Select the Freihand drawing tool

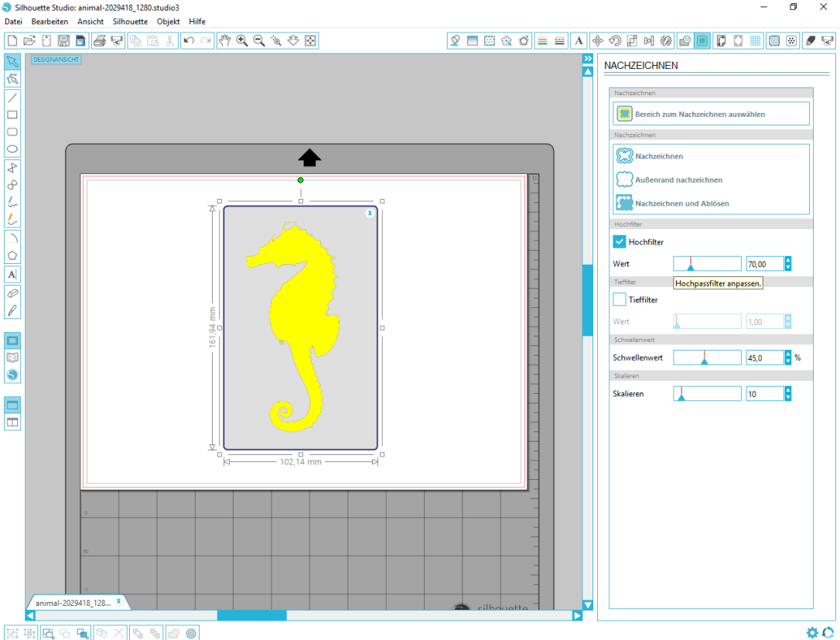[x=12, y=203]
